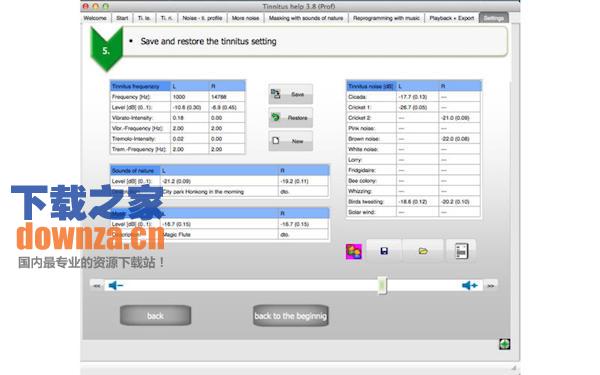The image size is (600, 375).
Task: Click the green step 5 arrow badge
Action: tap(106, 50)
